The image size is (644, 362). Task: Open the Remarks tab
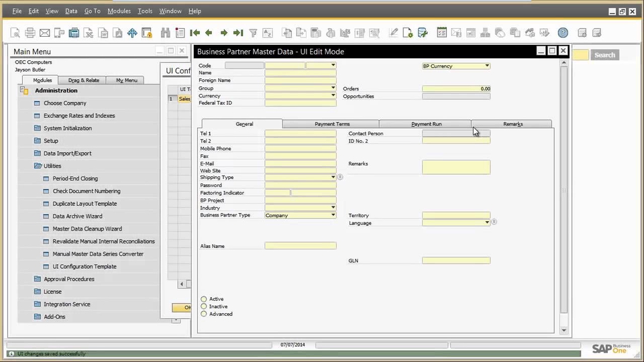[513, 124]
